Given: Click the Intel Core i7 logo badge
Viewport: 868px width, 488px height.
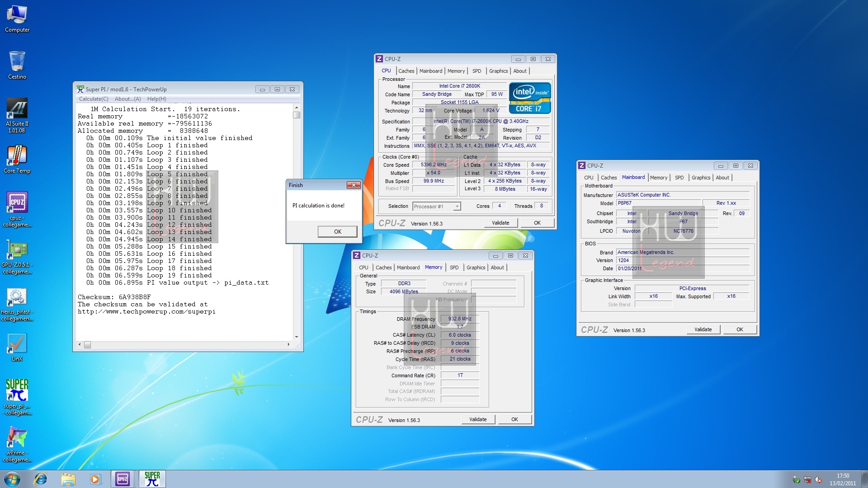Looking at the screenshot, I should [x=530, y=98].
